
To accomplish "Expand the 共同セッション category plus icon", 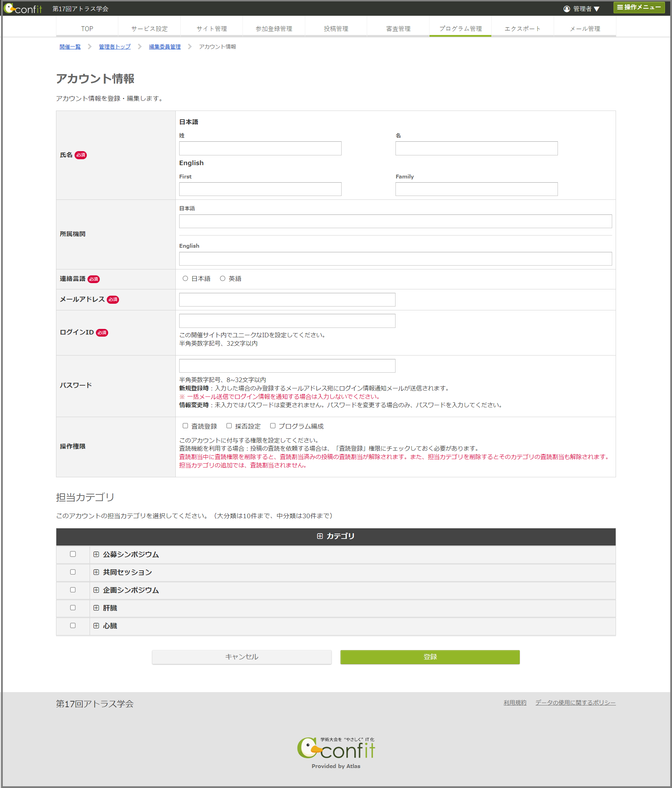I will [96, 572].
